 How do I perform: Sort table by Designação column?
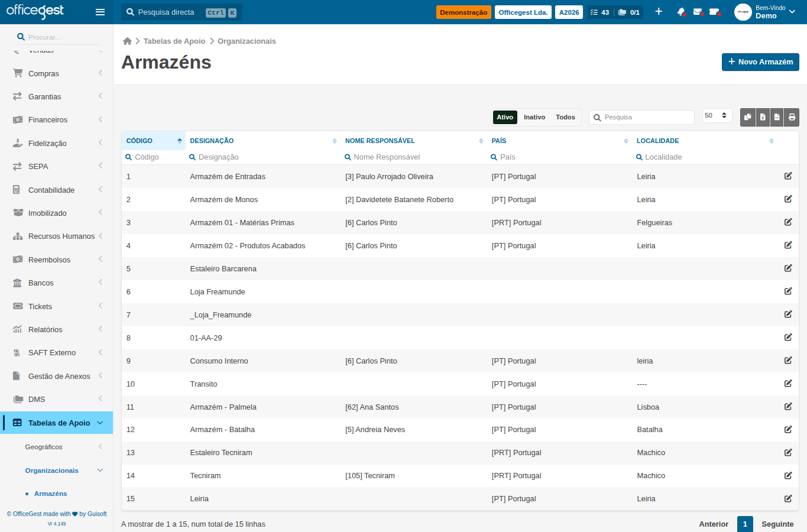[x=263, y=141]
